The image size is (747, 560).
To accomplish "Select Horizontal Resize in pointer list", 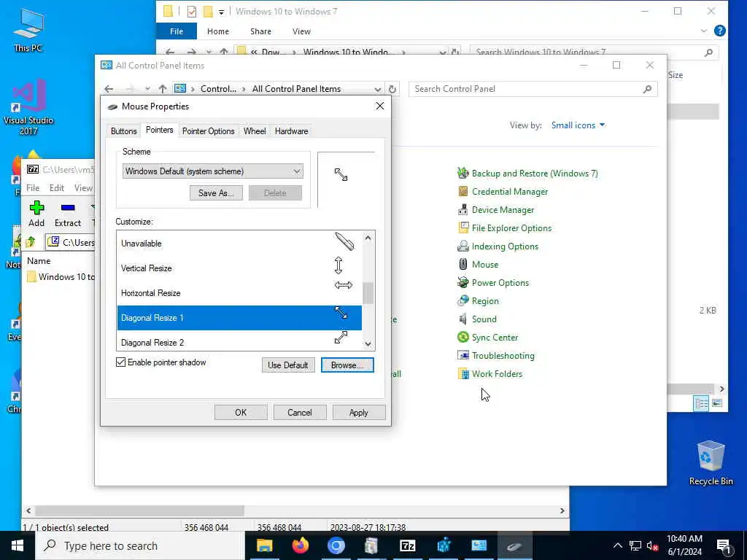I will [239, 293].
